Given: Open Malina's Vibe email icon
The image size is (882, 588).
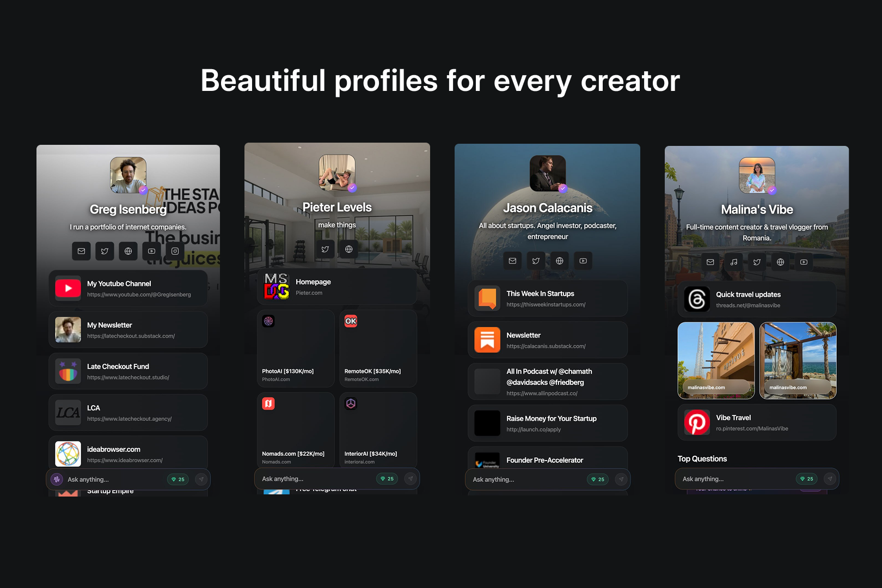Looking at the screenshot, I should [710, 262].
